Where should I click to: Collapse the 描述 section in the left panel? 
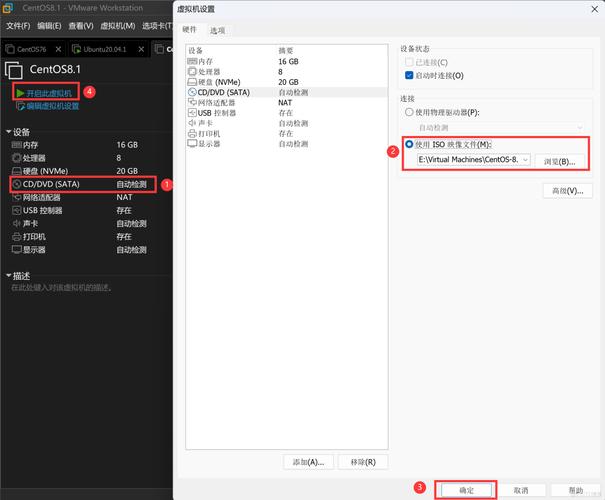pyautogui.click(x=8, y=276)
